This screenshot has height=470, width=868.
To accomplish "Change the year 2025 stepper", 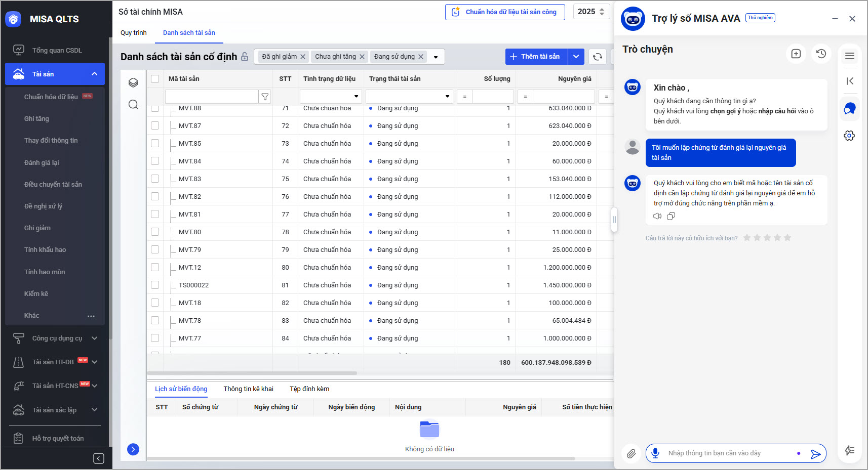I will click(x=602, y=12).
